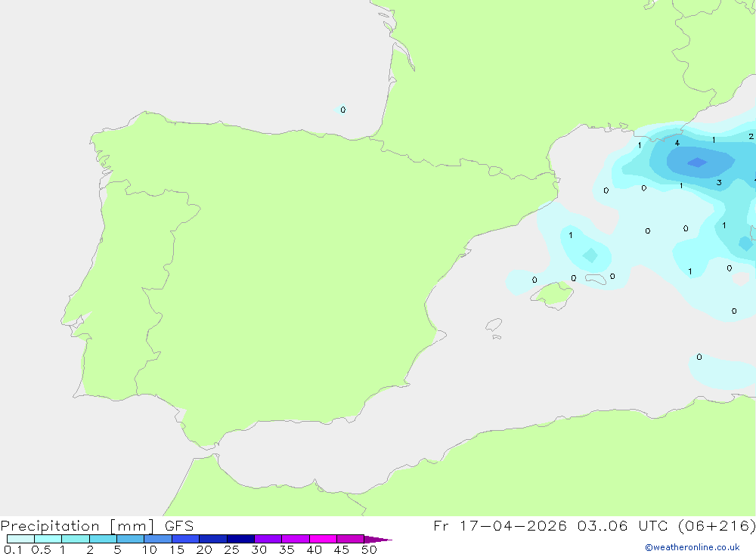This screenshot has width=756, height=554.
Task: Pick the 15–20 mm legend color box
Action: (185, 539)
